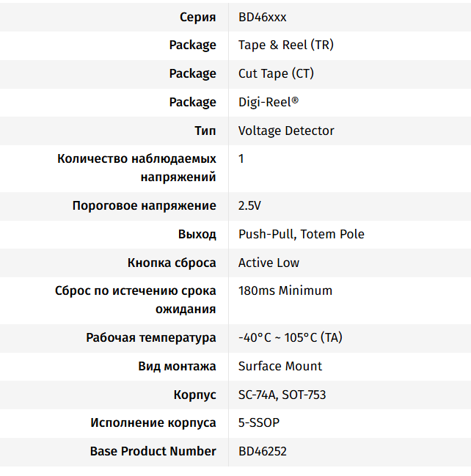Select the 5-SSOP package value
Image resolution: width=471 pixels, height=476 pixels.
tap(259, 422)
